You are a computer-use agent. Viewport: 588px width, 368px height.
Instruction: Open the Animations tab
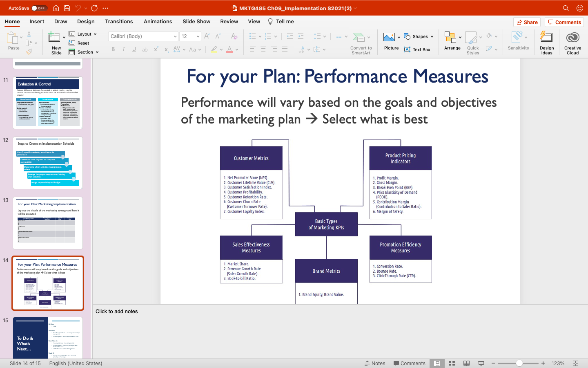[x=158, y=21]
